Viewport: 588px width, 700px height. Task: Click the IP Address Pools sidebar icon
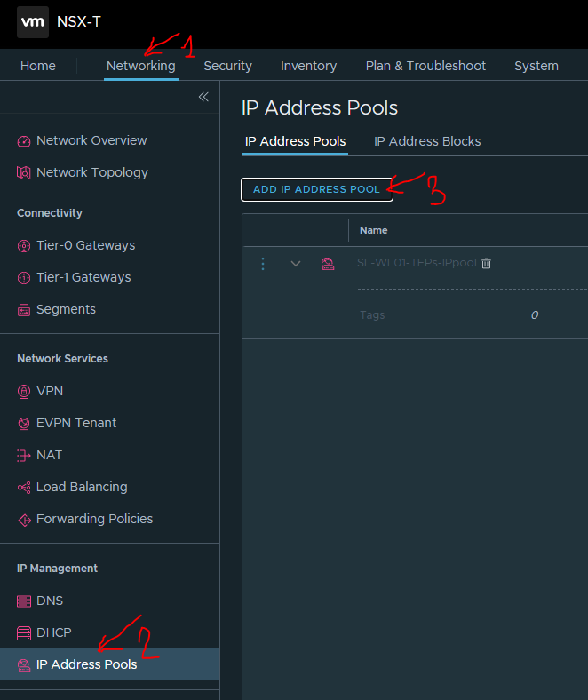pos(24,665)
